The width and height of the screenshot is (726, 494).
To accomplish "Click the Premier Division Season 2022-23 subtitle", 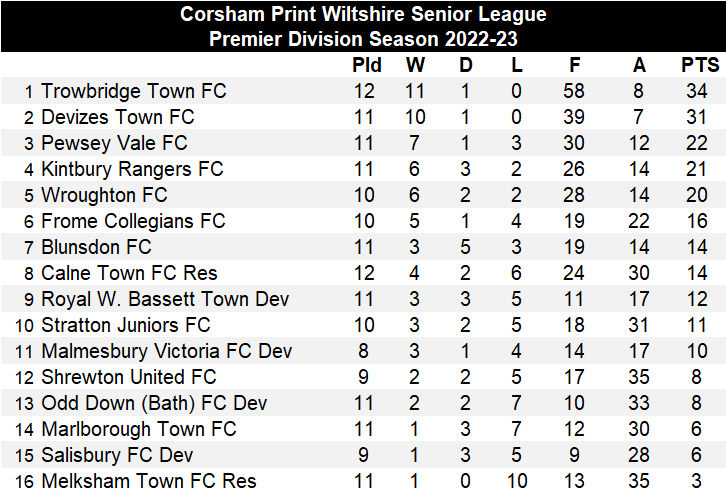I will coord(363,39).
